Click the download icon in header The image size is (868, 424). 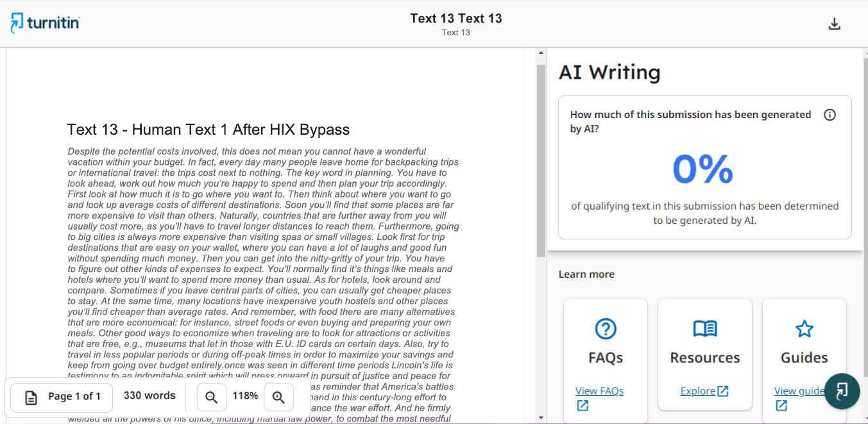pyautogui.click(x=834, y=24)
